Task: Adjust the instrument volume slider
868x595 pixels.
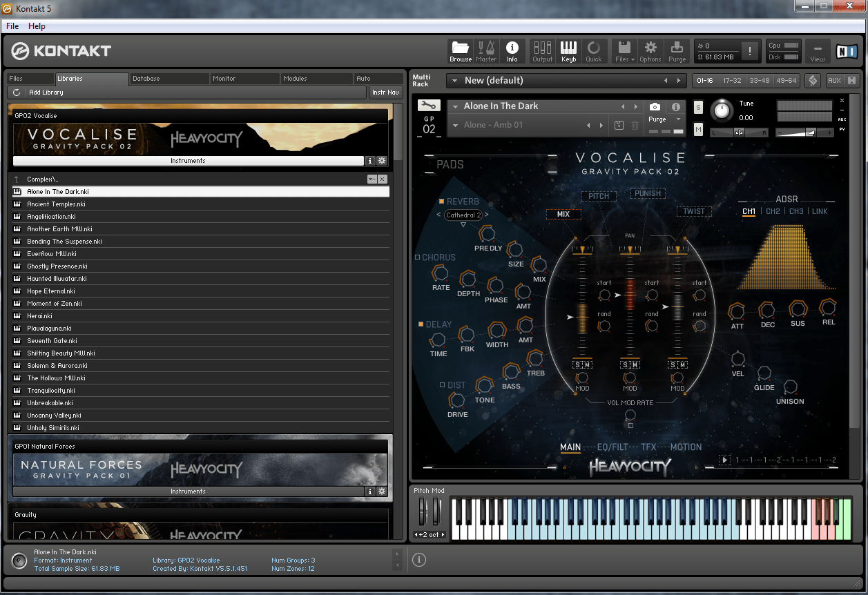Action: (x=804, y=132)
